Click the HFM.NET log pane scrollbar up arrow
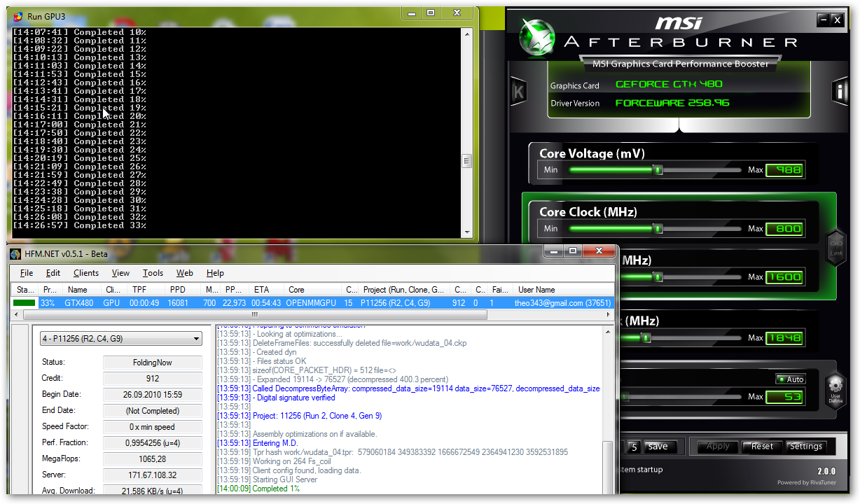The image size is (860, 504). click(x=607, y=331)
